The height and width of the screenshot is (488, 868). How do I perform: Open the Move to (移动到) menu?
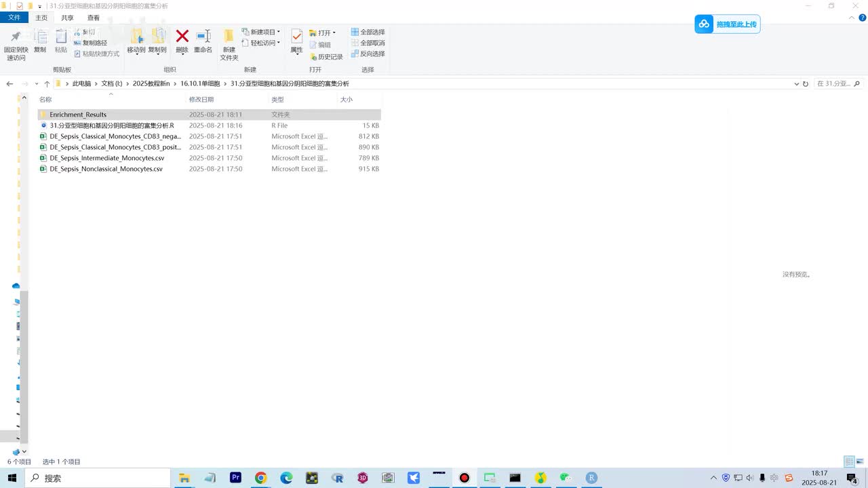tap(136, 41)
